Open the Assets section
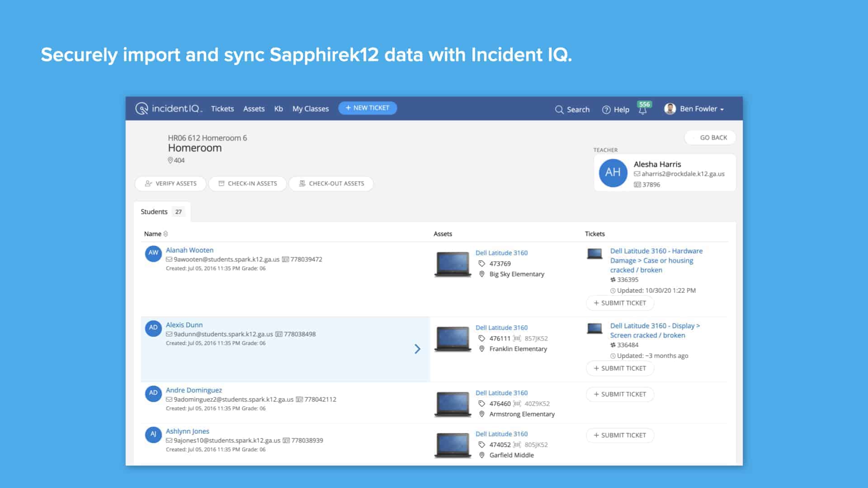 click(254, 108)
